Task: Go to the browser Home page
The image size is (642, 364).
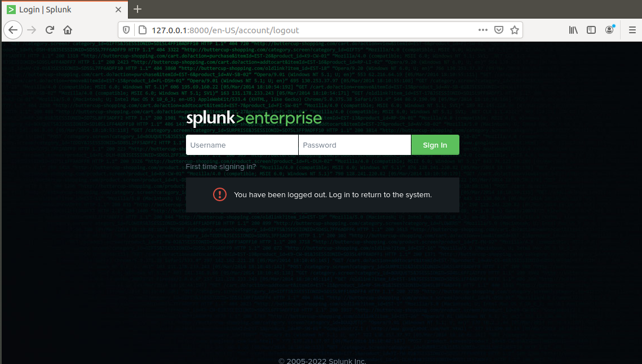Action: click(x=68, y=30)
